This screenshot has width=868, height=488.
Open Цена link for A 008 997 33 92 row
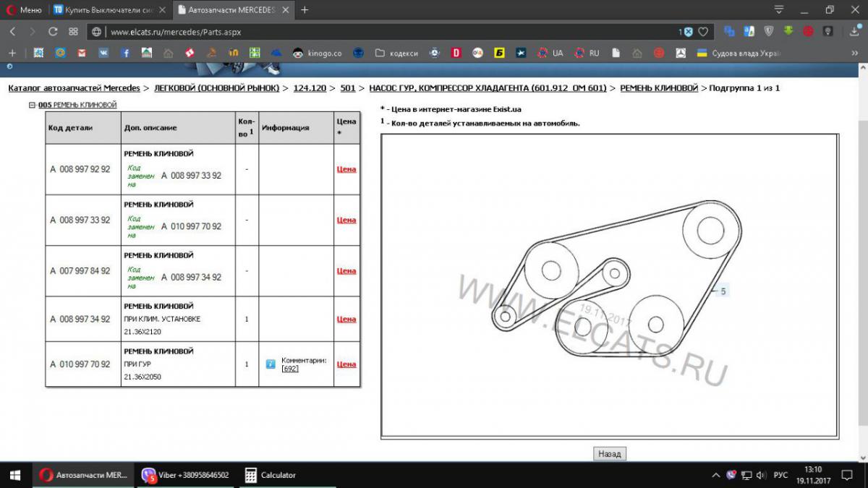click(346, 220)
